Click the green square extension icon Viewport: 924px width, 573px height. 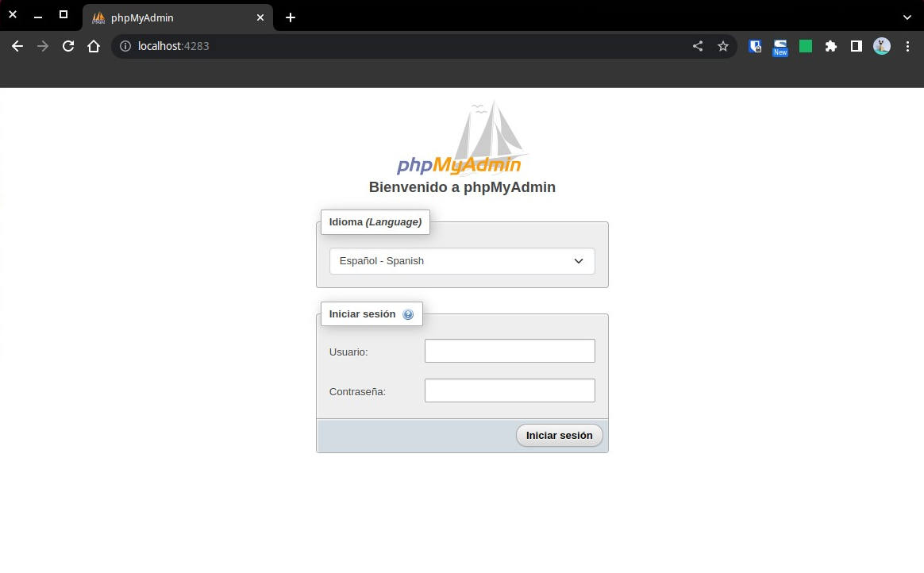pos(806,46)
